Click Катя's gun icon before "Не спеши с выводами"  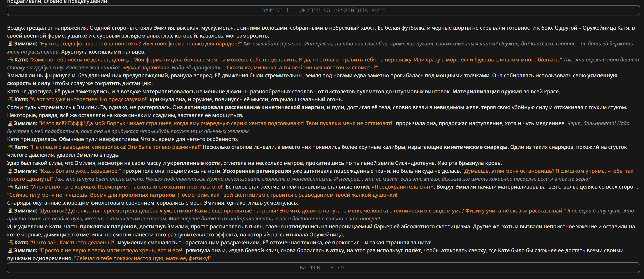pos(10,147)
